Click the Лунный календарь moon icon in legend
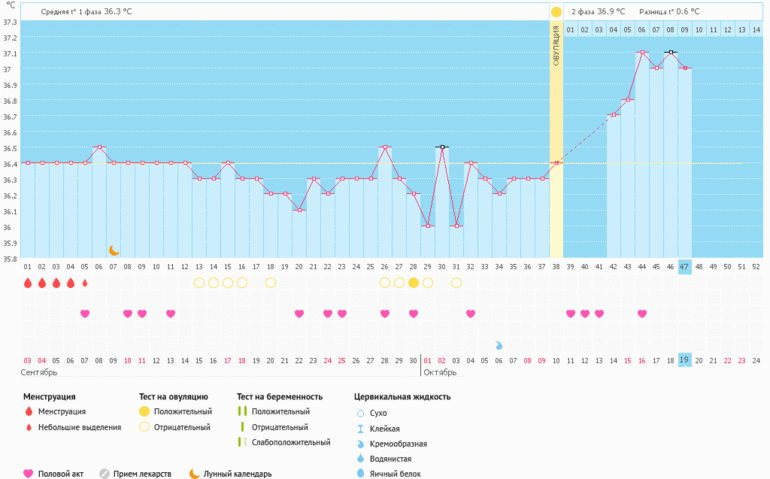770x479 pixels. click(194, 473)
